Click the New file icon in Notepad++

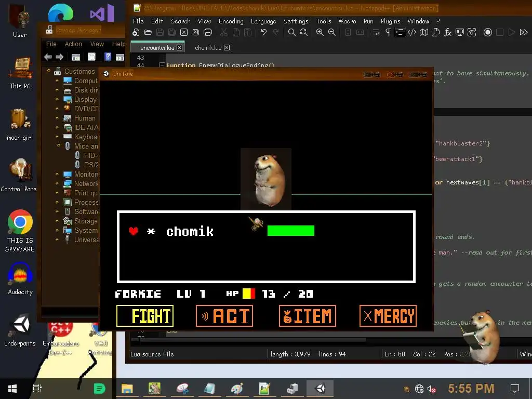(x=136, y=32)
